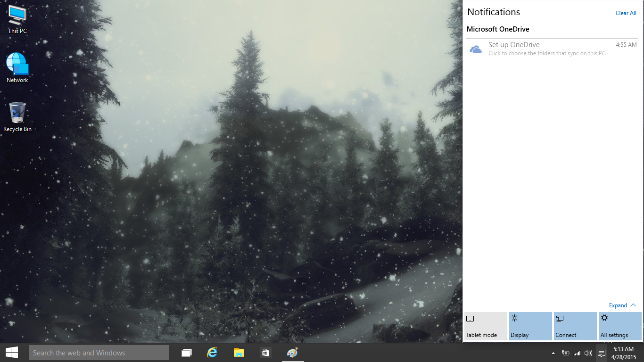
Task: Click the Search the web and Windows box
Action: (99, 353)
